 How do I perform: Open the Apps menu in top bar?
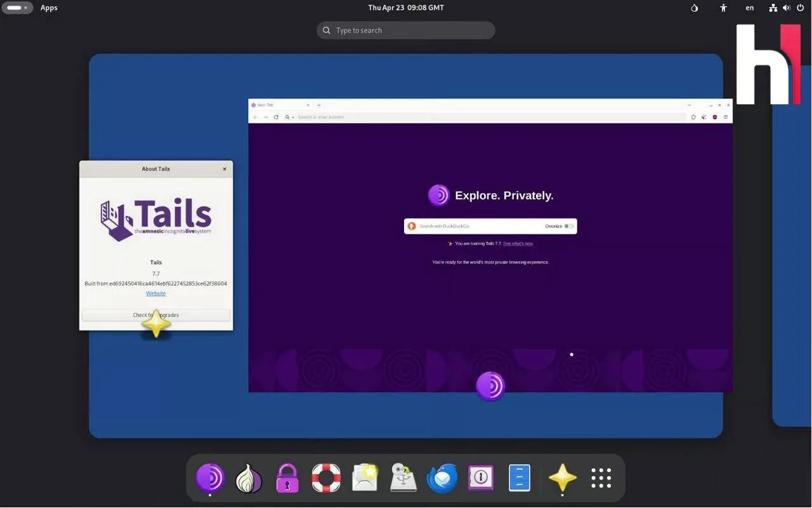click(49, 8)
